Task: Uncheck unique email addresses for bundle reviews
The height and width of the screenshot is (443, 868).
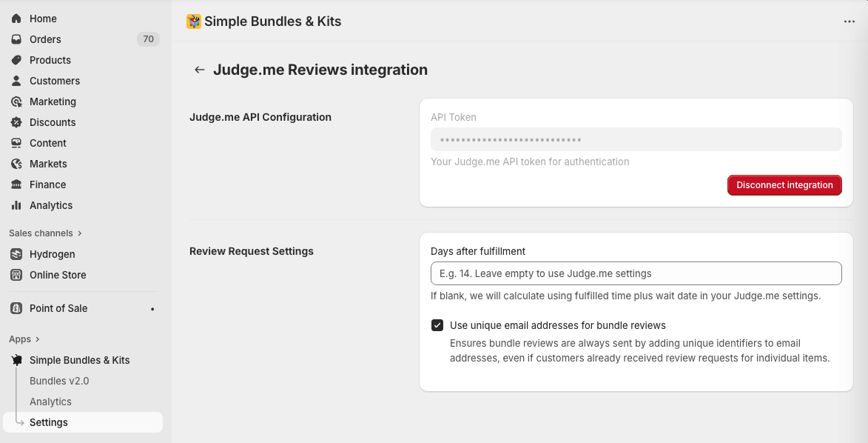Action: [437, 325]
